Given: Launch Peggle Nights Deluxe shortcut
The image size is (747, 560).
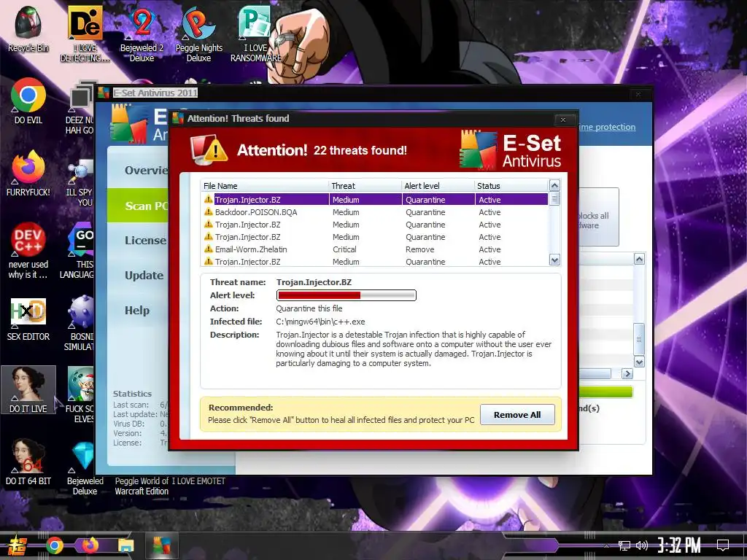Looking at the screenshot, I should [x=198, y=34].
